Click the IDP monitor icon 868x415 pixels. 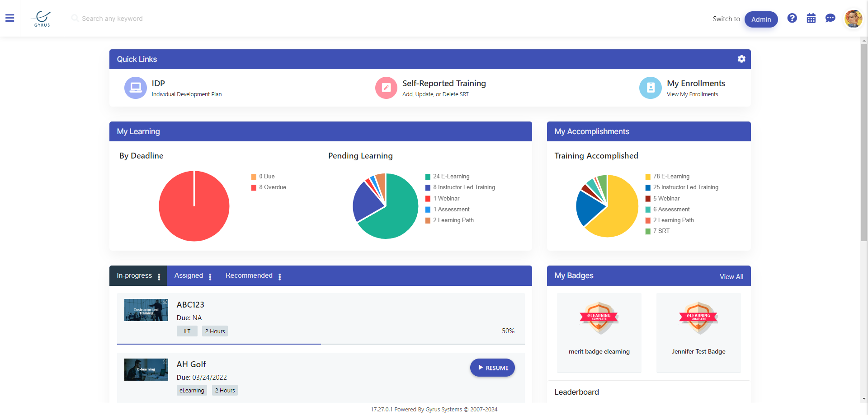136,88
